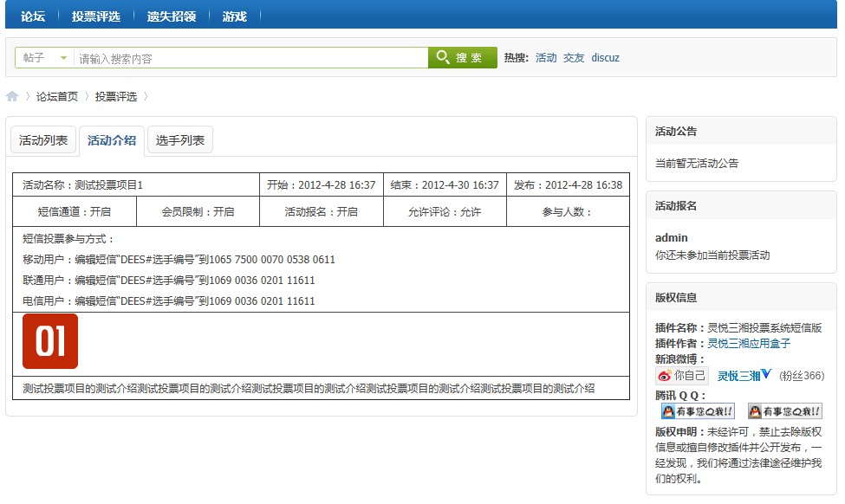This screenshot has height=504, width=845.
Task: Click the 当前暂无活动公告 text
Action: coord(696,163)
